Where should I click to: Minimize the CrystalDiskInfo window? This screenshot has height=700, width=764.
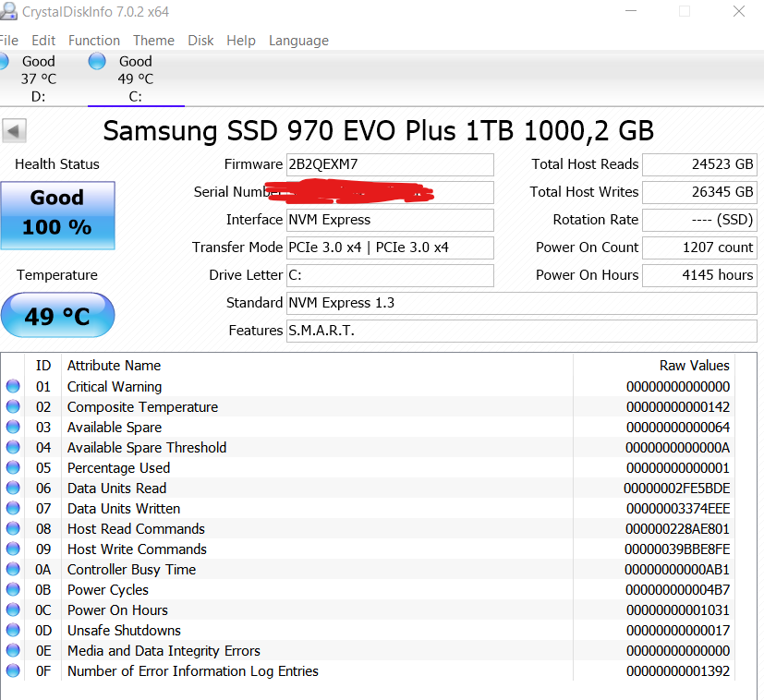[x=631, y=11]
